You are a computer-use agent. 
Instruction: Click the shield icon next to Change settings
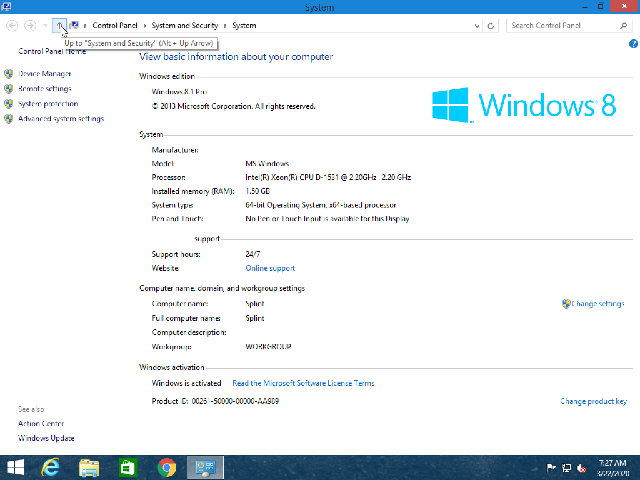(x=566, y=304)
